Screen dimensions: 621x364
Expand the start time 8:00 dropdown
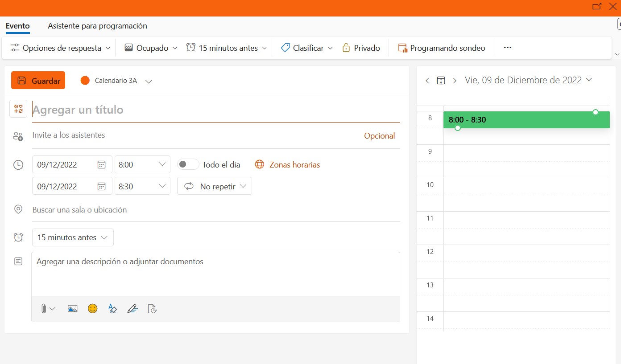(x=142, y=164)
